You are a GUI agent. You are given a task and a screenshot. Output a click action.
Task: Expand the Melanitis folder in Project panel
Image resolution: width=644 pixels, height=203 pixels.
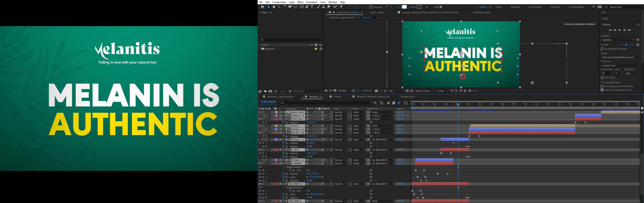click(259, 49)
